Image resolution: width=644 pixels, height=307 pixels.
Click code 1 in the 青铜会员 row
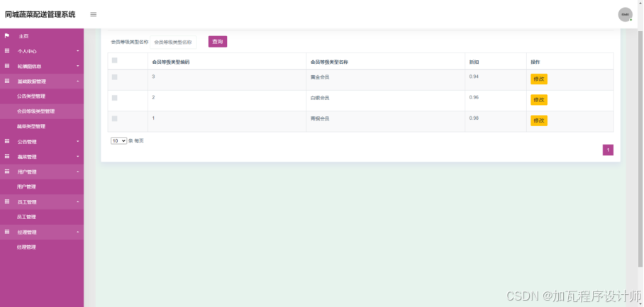click(x=153, y=118)
